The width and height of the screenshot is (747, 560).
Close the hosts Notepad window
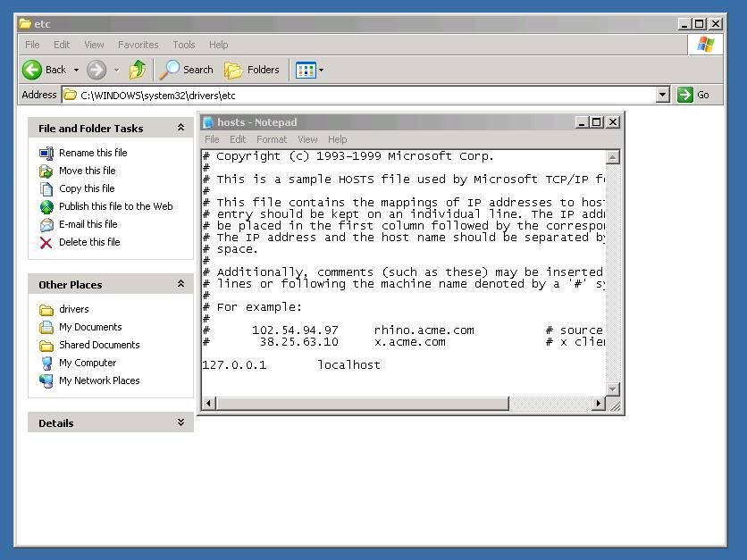[613, 122]
